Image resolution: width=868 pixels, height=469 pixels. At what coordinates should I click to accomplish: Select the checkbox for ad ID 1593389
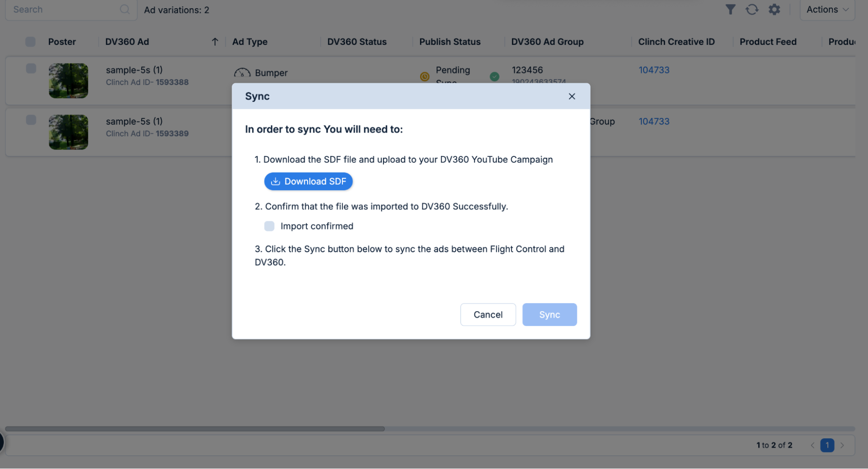tap(31, 120)
